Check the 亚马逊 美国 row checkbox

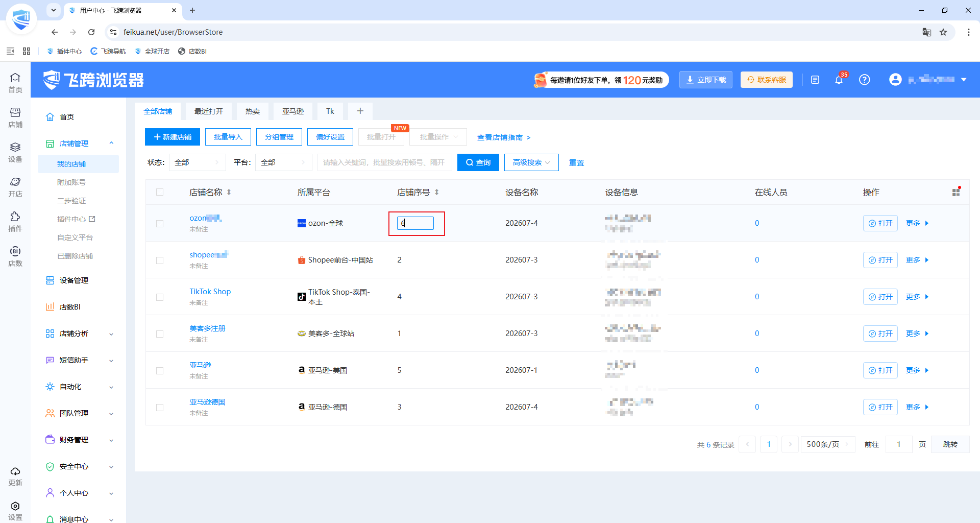[x=160, y=370]
